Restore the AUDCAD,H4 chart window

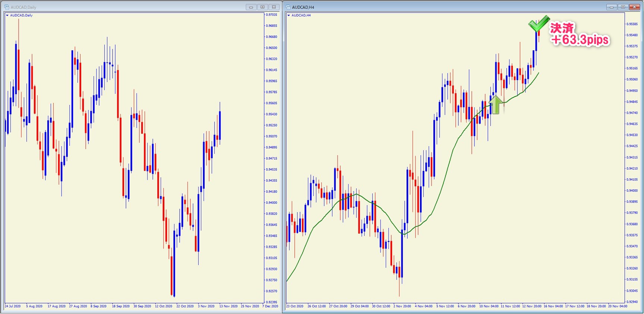tap(623, 7)
